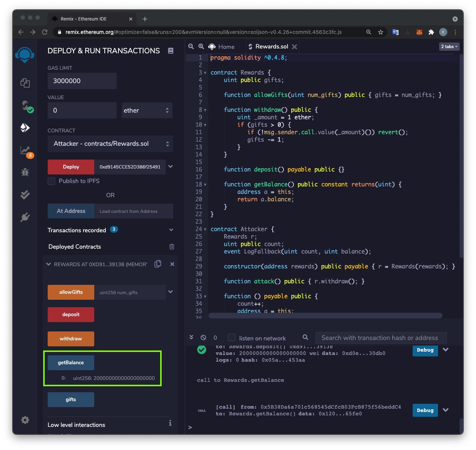The image size is (476, 450).
Task: Click the At Address button
Action: pos(71,211)
